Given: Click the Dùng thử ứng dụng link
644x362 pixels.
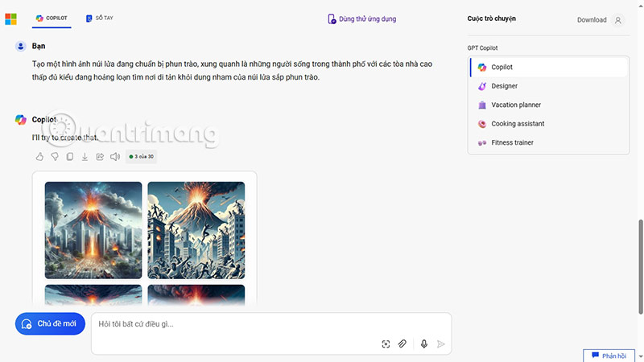Looking at the screenshot, I should coord(362,19).
